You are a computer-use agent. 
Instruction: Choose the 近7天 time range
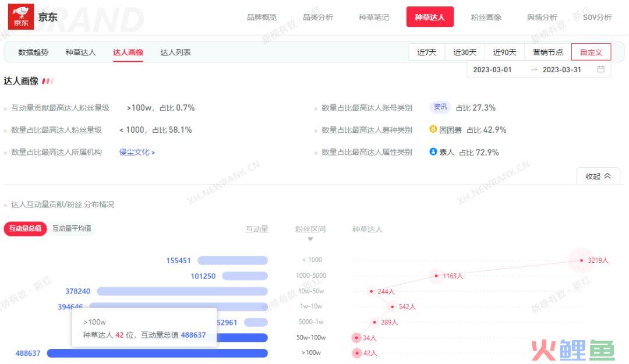(x=427, y=52)
